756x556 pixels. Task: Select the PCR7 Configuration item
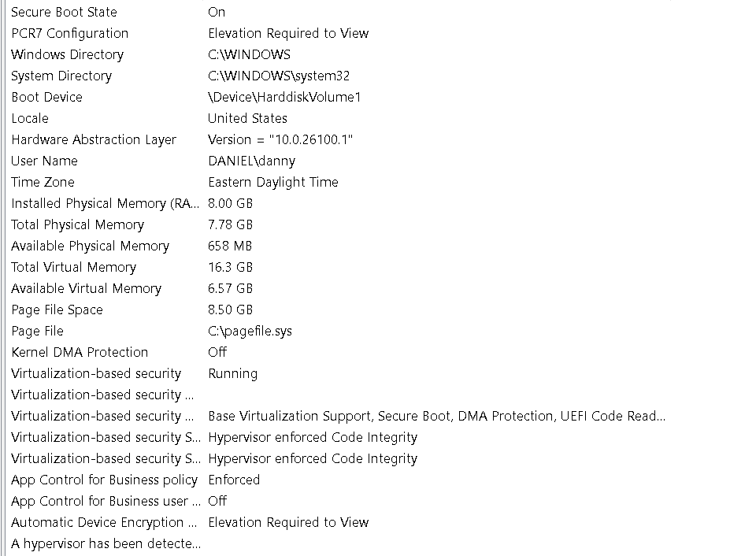coord(70,33)
